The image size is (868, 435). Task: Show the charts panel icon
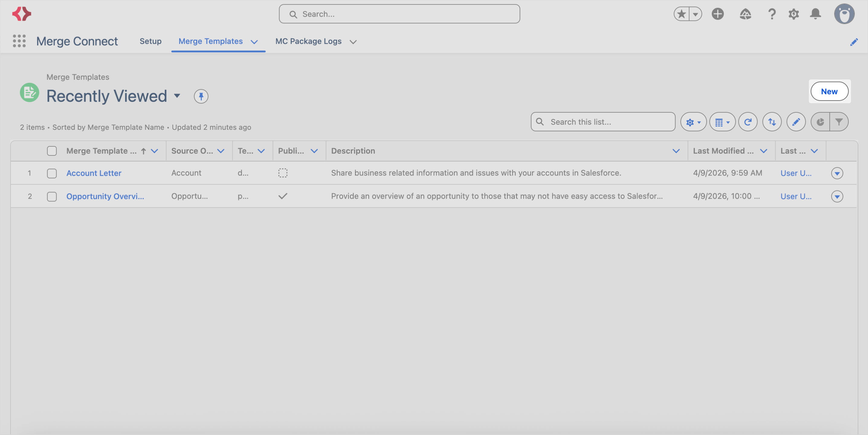pyautogui.click(x=820, y=122)
